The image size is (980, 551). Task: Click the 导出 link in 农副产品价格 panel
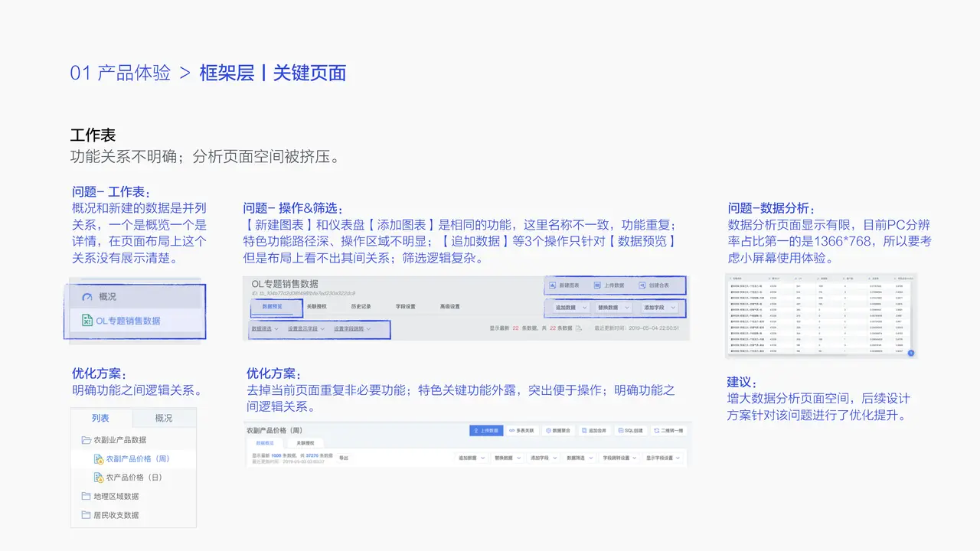(x=343, y=458)
